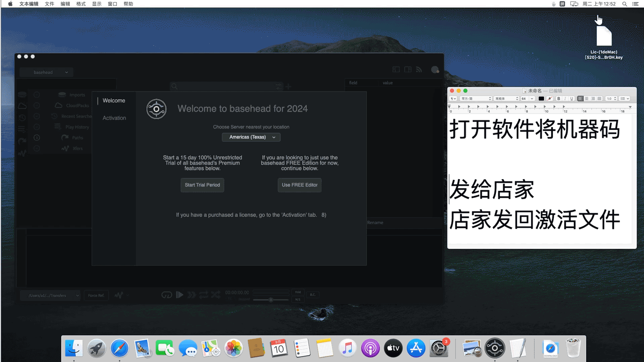Viewport: 644px width, 362px height.
Task: Open the Transfers path dropdown in basehead
Action: pos(50,295)
